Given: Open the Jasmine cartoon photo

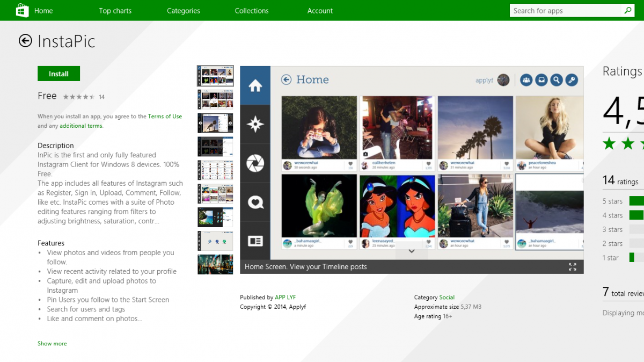Looking at the screenshot, I should (x=397, y=206).
